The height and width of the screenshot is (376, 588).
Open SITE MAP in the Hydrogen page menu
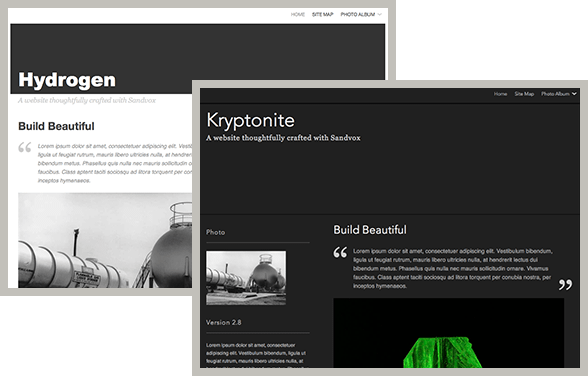[322, 15]
